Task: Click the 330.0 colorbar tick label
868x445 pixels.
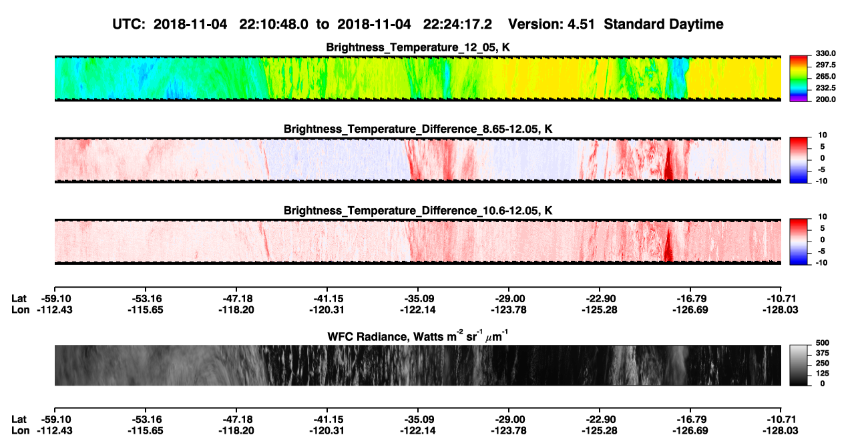Action: [826, 54]
